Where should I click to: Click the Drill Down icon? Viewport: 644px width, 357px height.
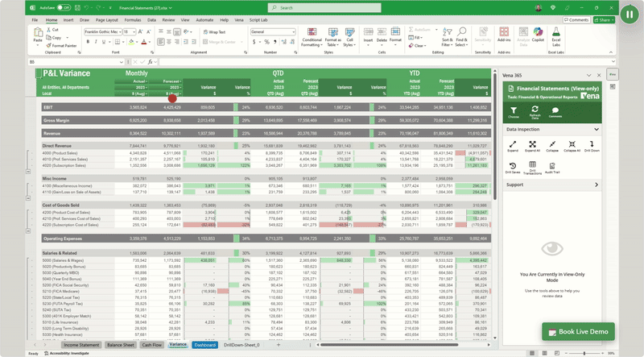tap(592, 146)
